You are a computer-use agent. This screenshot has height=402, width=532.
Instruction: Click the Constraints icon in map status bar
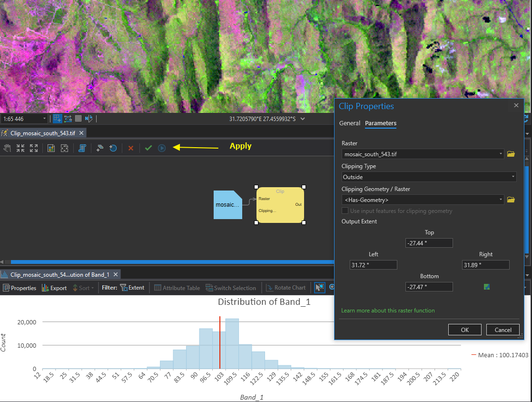pos(57,119)
